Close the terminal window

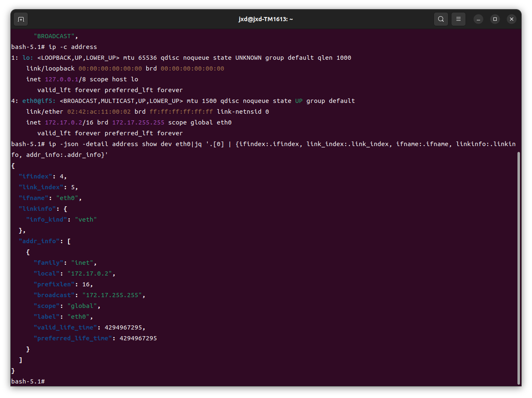(512, 19)
